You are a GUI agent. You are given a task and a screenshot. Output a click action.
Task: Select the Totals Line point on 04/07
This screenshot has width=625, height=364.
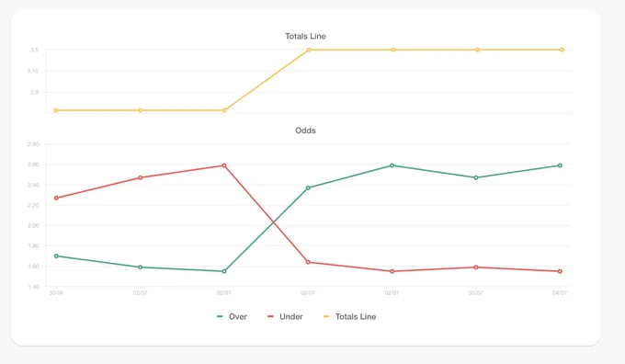tap(562, 50)
